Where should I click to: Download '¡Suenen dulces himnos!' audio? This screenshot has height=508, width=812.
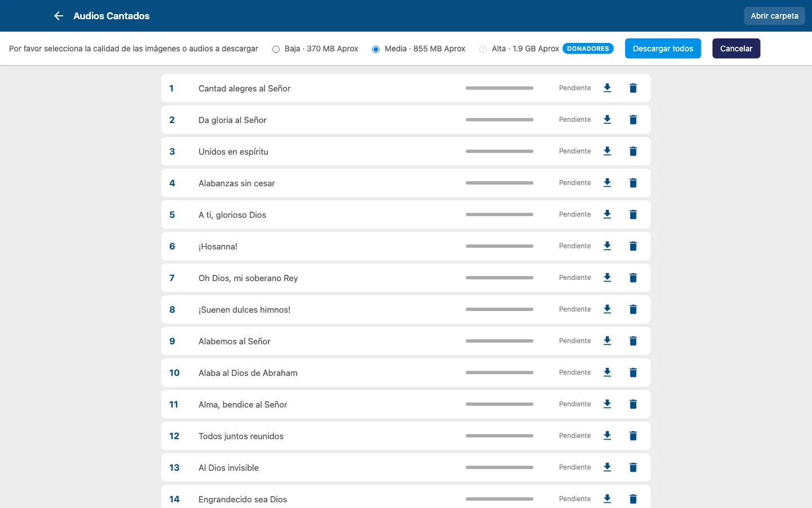click(x=607, y=309)
